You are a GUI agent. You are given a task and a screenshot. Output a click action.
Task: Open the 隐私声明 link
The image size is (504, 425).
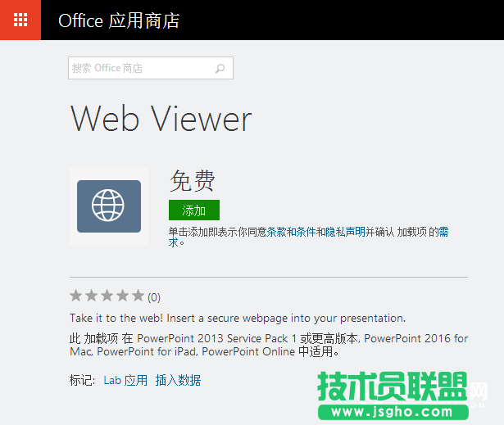click(345, 233)
